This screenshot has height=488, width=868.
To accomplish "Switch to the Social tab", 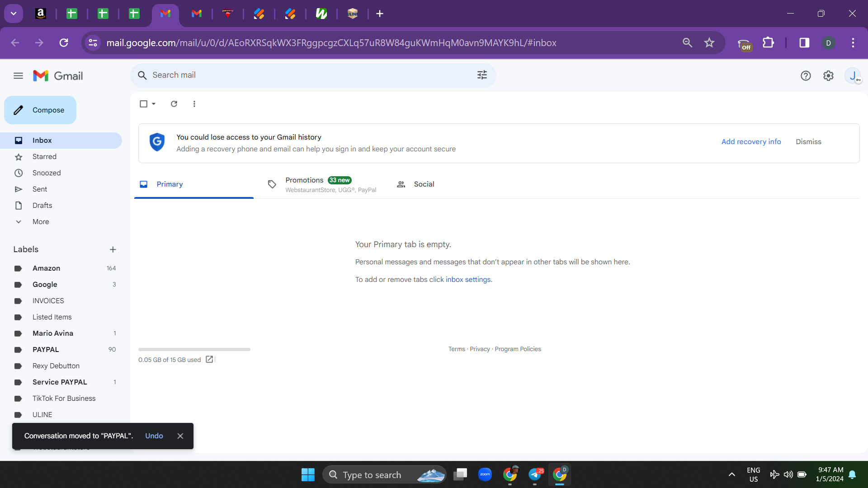I will (424, 184).
